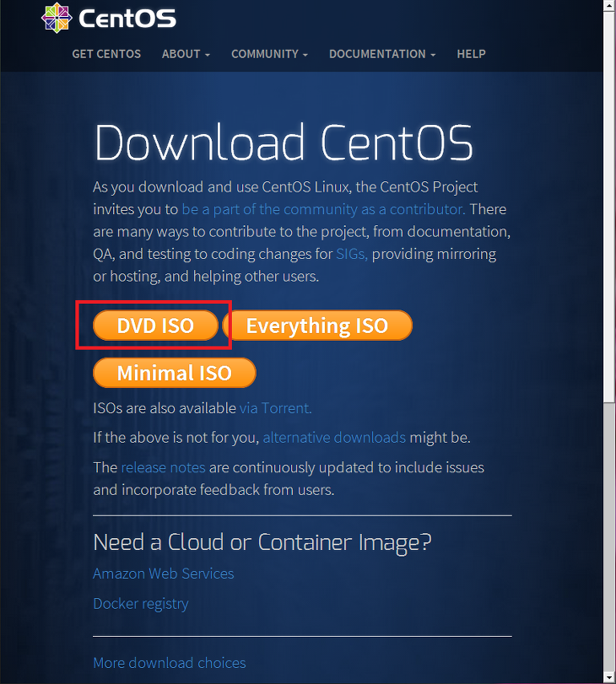Open the HELP nav item
The height and width of the screenshot is (684, 616).
(471, 54)
